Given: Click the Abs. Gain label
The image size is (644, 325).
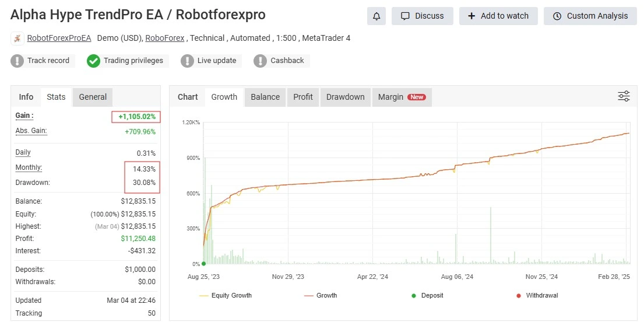Looking at the screenshot, I should click(31, 131).
